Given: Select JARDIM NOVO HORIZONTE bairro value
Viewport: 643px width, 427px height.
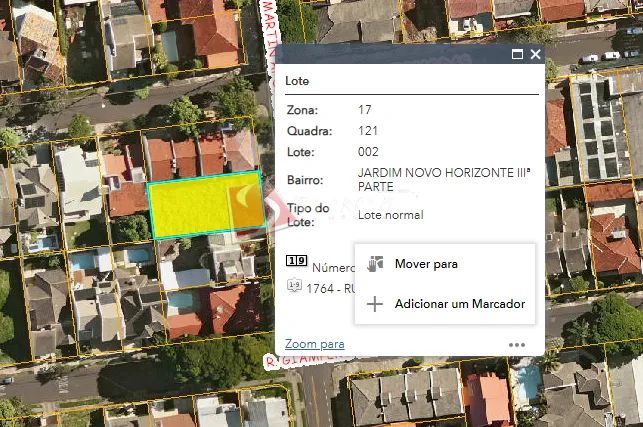Looking at the screenshot, I should point(444,180).
